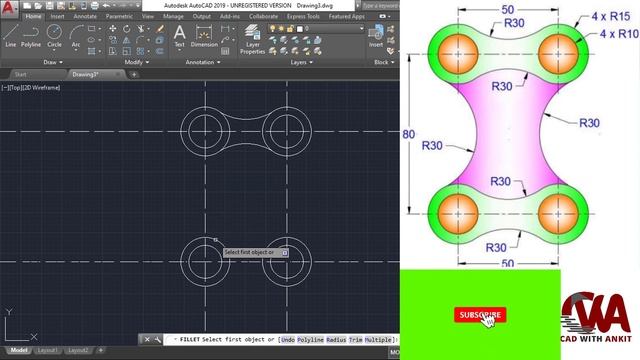
Task: Open the Home ribbon tab
Action: click(x=33, y=16)
